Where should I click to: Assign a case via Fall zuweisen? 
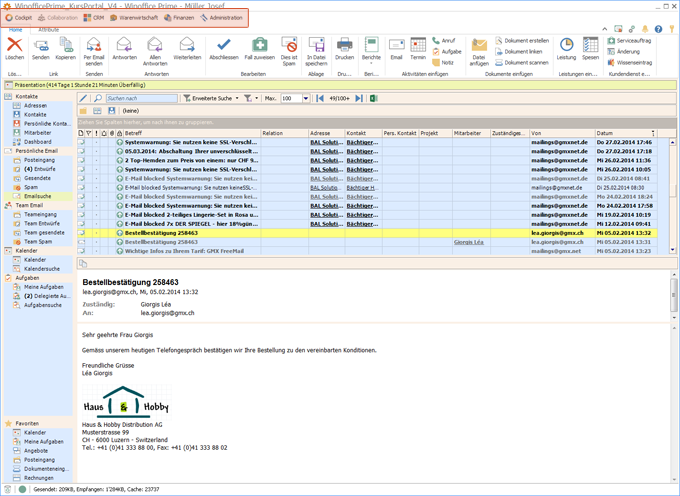pyautogui.click(x=259, y=49)
